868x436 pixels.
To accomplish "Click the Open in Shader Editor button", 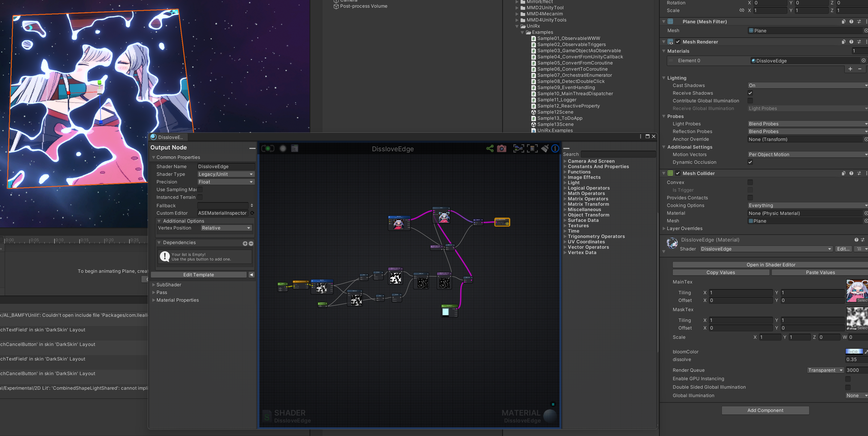I will (770, 265).
